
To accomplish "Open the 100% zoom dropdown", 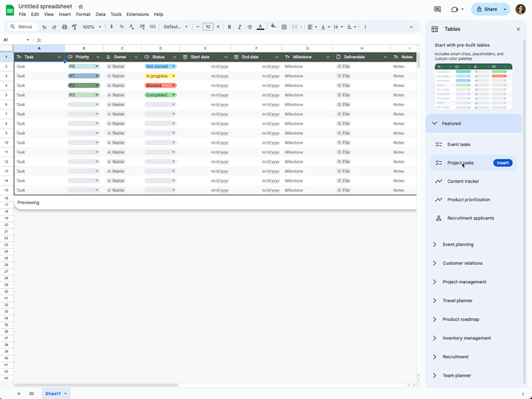I will pos(92,27).
